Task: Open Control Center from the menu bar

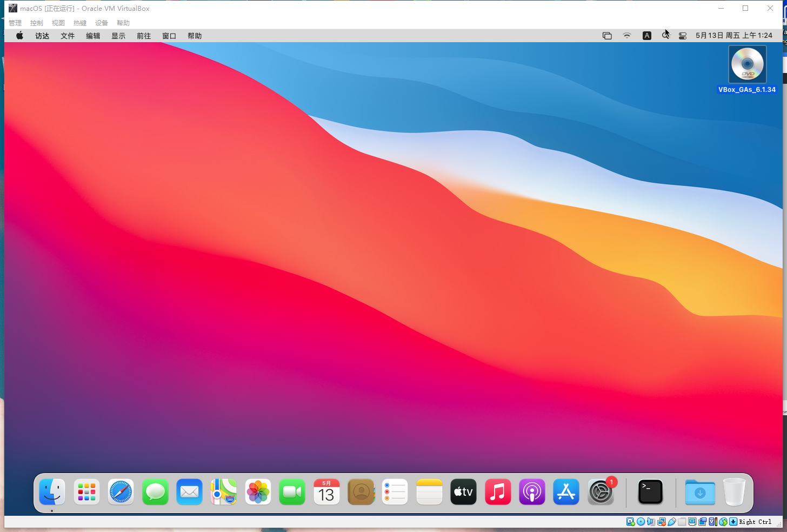Action: point(682,35)
